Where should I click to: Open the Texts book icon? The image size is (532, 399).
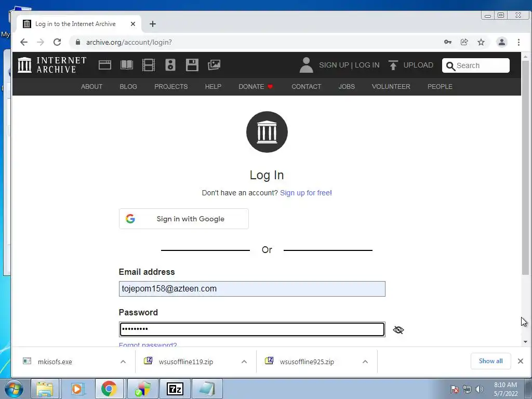click(127, 65)
